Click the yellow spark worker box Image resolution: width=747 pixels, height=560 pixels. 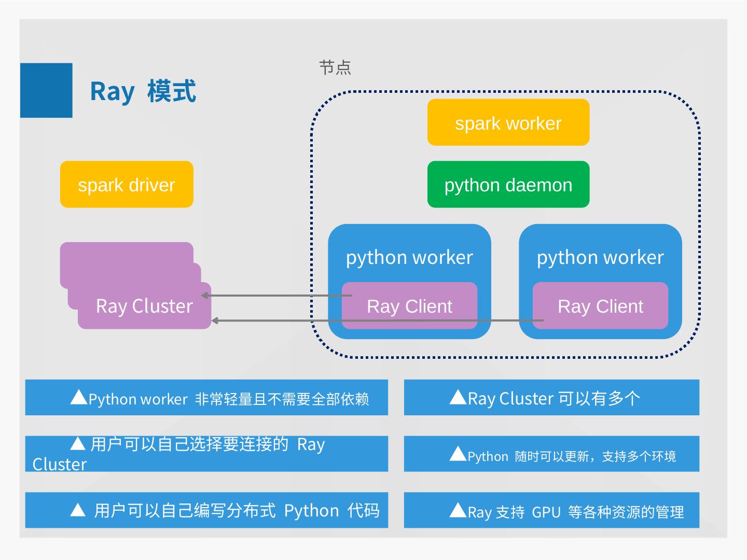[x=508, y=123]
